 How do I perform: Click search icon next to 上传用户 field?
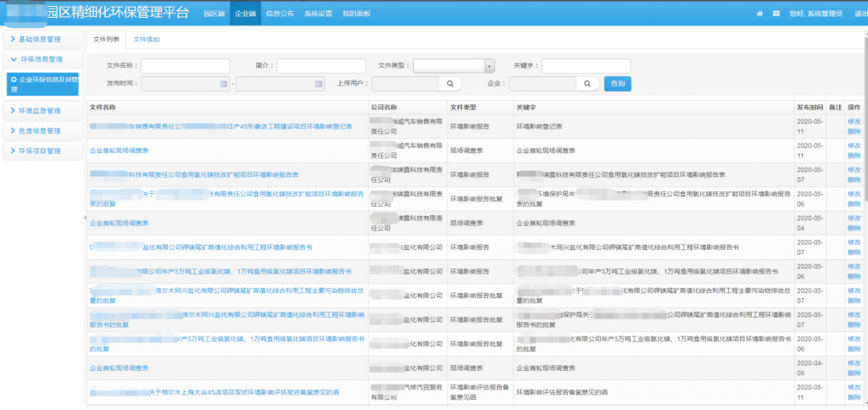450,83
